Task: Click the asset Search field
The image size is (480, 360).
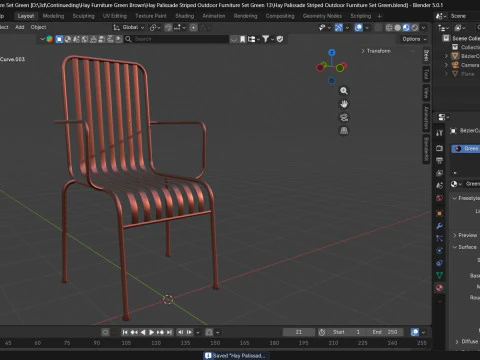Action: click(x=177, y=39)
